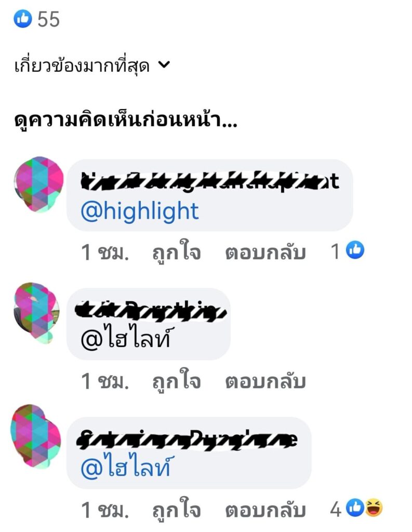Image resolution: width=412 pixels, height=532 pixels.
Task: Like the second comment with ถูกใจ
Action: point(177,381)
